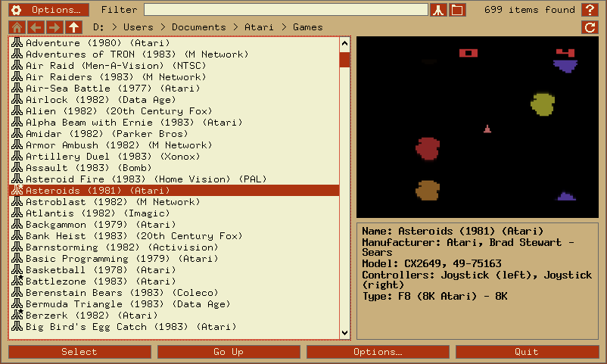Click the Atari icon beside Armor Ambush
The image size is (607, 364).
tap(17, 145)
